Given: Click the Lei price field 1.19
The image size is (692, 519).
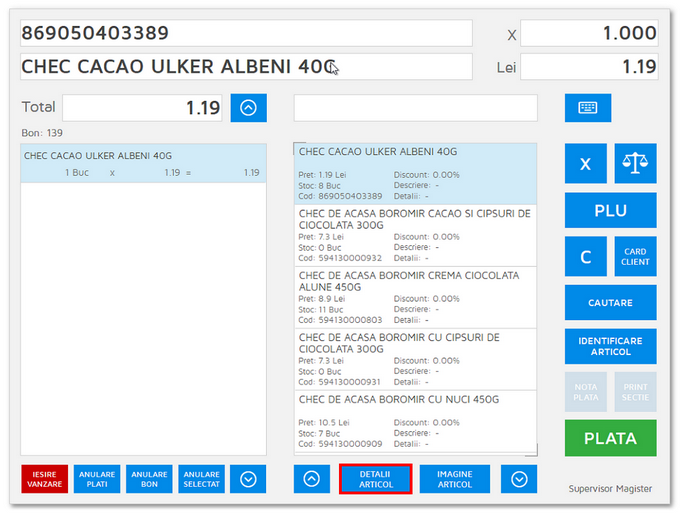Looking at the screenshot, I should 589,67.
